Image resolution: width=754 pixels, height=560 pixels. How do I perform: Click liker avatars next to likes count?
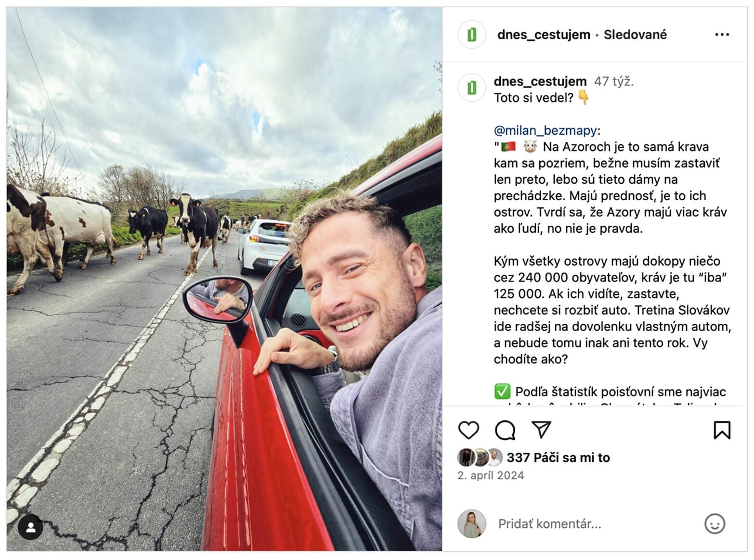[x=480, y=458]
